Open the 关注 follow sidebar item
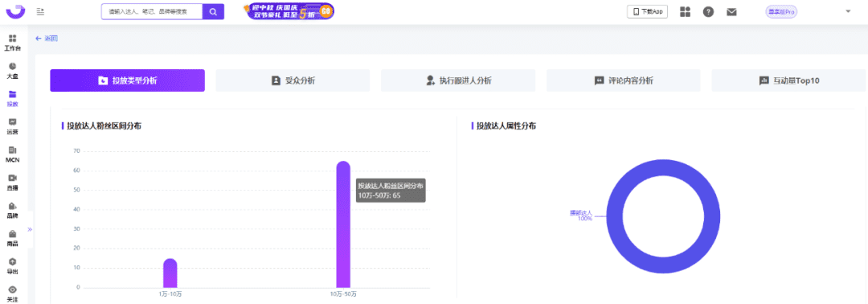The width and height of the screenshot is (868, 304). tap(12, 294)
